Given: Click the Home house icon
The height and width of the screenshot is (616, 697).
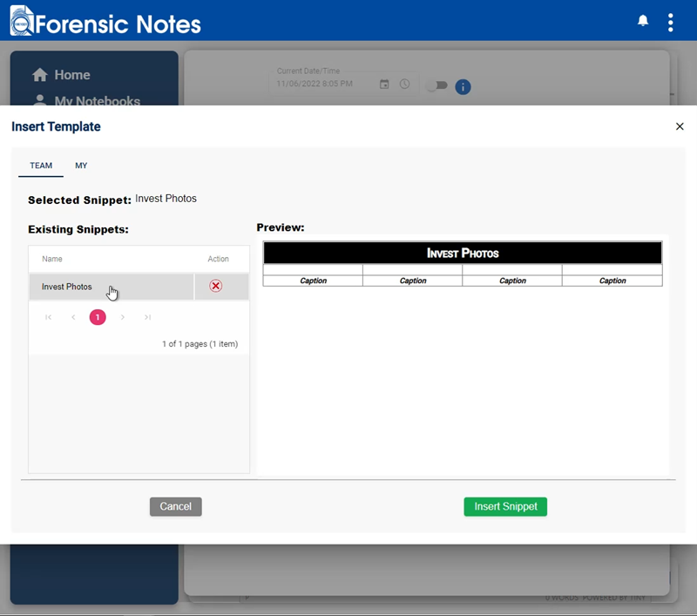Looking at the screenshot, I should pos(40,75).
